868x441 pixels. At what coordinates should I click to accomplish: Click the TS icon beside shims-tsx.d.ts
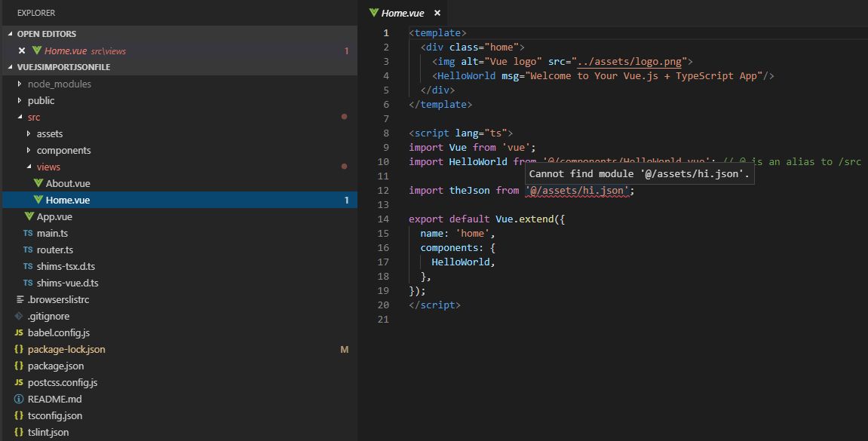28,266
